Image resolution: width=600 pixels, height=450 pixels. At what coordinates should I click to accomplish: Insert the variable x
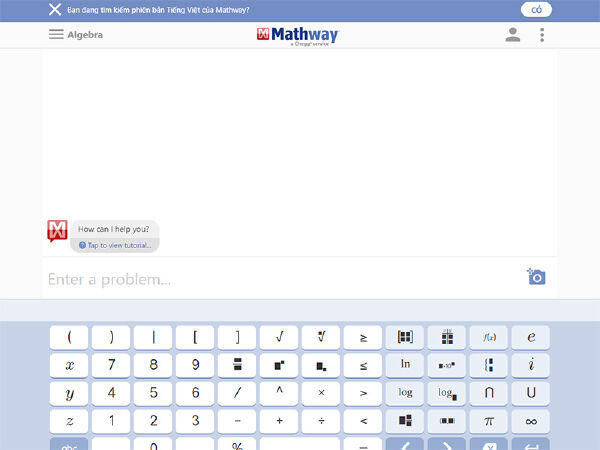(69, 365)
